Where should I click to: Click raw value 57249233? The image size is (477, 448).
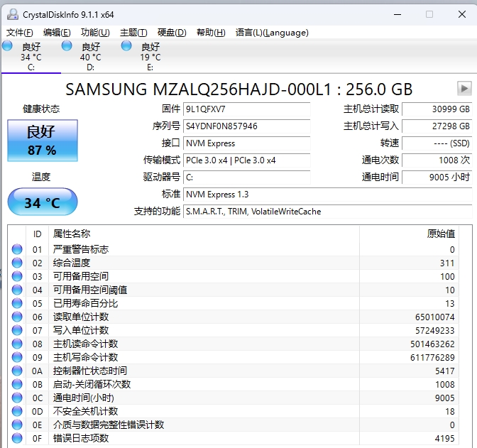pyautogui.click(x=434, y=330)
